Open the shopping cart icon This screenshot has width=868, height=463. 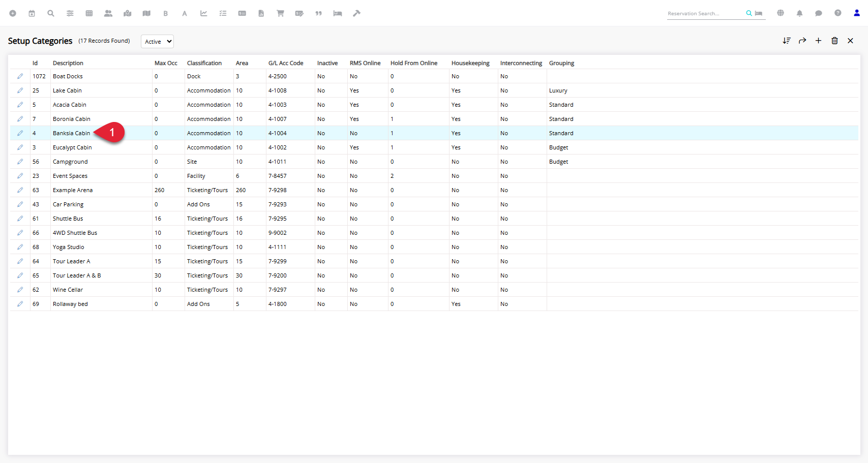pyautogui.click(x=280, y=13)
